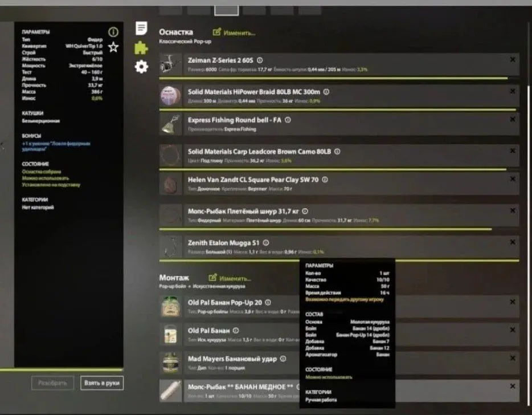Remove Old Pal Банан artificial corn
The image size is (532, 415).
coord(513,329)
